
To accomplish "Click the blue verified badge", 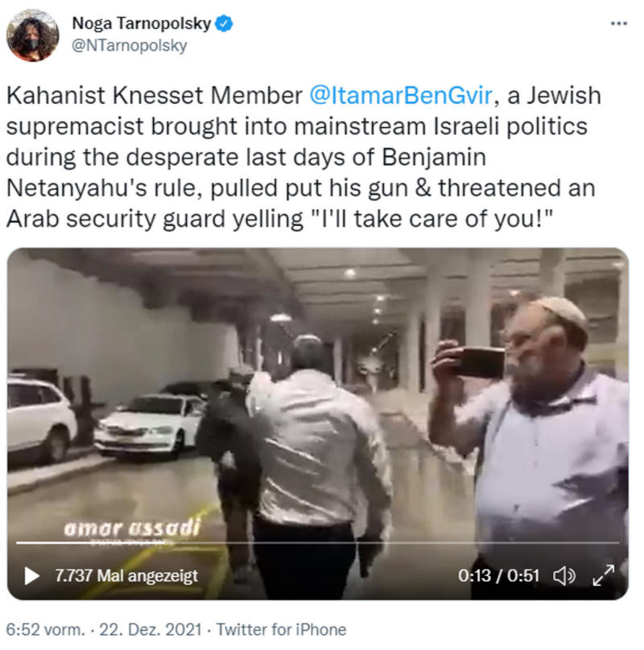I will tap(224, 23).
